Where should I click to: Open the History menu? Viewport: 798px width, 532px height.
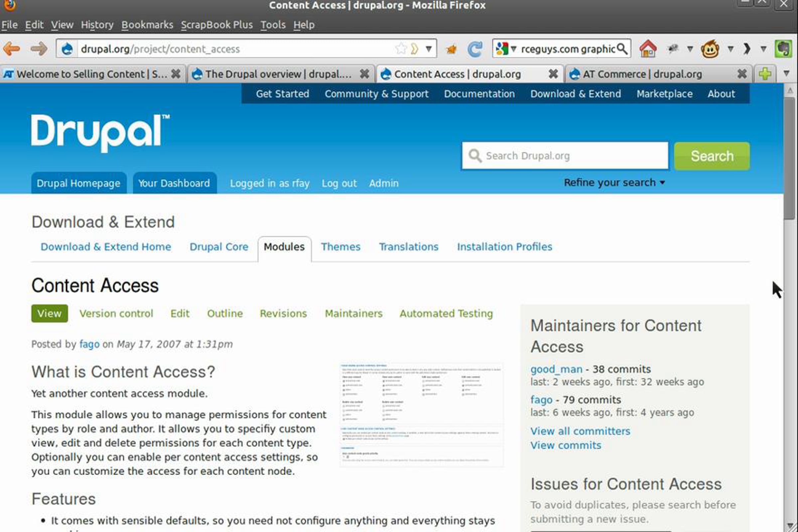coord(97,25)
